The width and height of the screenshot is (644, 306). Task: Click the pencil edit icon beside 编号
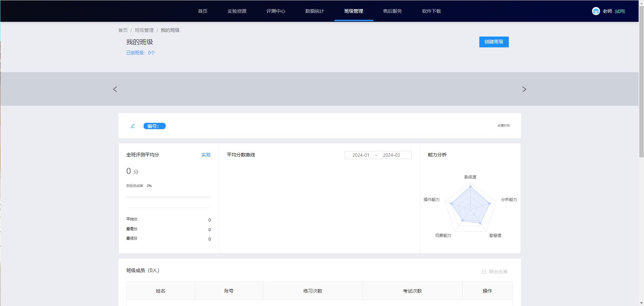tap(133, 126)
